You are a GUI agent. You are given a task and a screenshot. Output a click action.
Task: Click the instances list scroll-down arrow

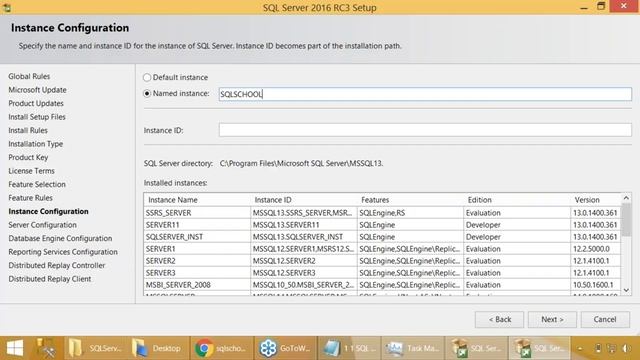[626, 290]
